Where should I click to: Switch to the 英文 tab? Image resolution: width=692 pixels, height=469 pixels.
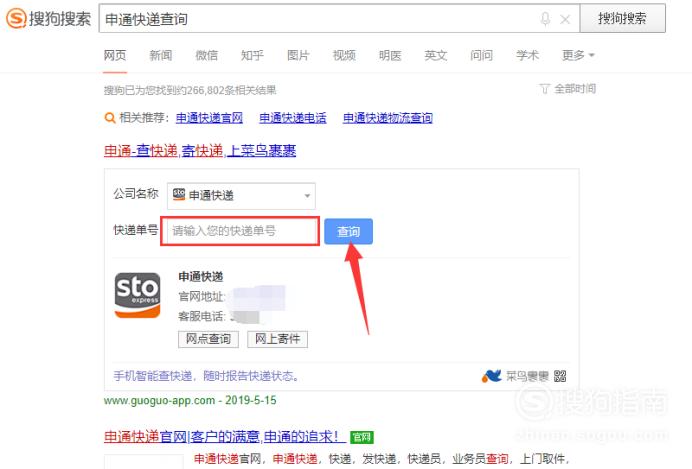coord(436,56)
